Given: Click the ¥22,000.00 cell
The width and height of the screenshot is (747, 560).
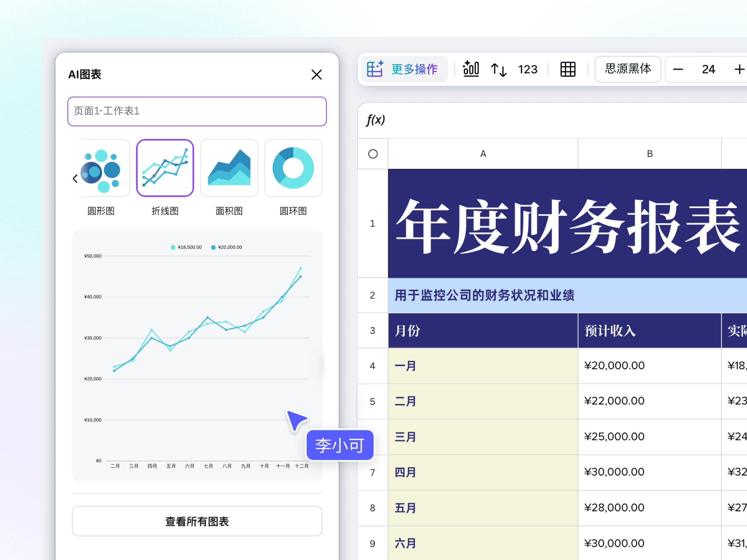Looking at the screenshot, I should pos(650,401).
